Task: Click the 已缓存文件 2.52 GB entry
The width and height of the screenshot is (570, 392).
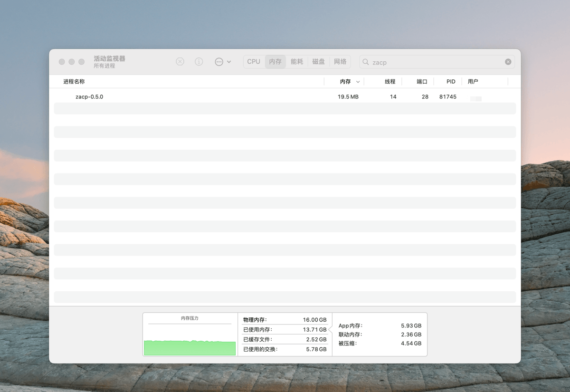Action: coord(285,339)
